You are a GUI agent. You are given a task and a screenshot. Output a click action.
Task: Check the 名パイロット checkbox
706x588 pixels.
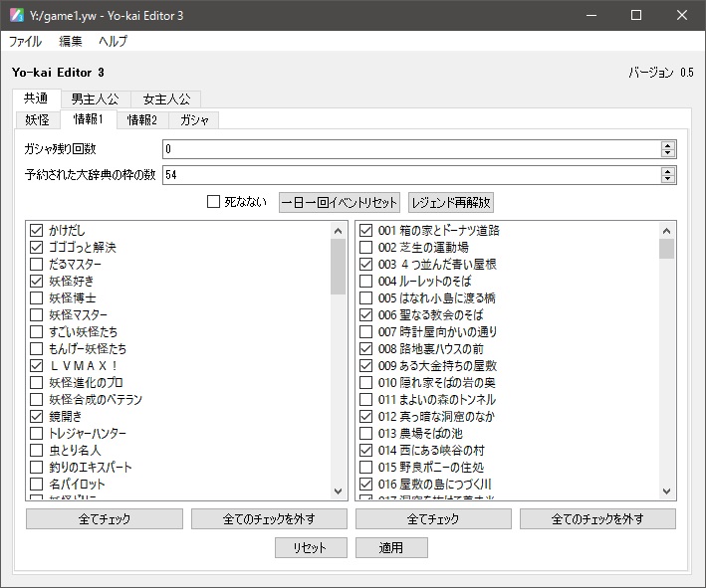coord(37,485)
